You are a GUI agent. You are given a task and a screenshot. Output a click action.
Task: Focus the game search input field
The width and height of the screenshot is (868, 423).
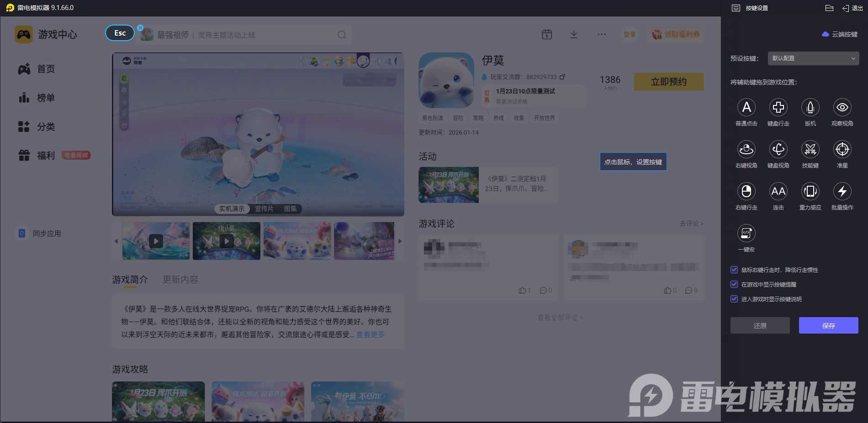244,35
